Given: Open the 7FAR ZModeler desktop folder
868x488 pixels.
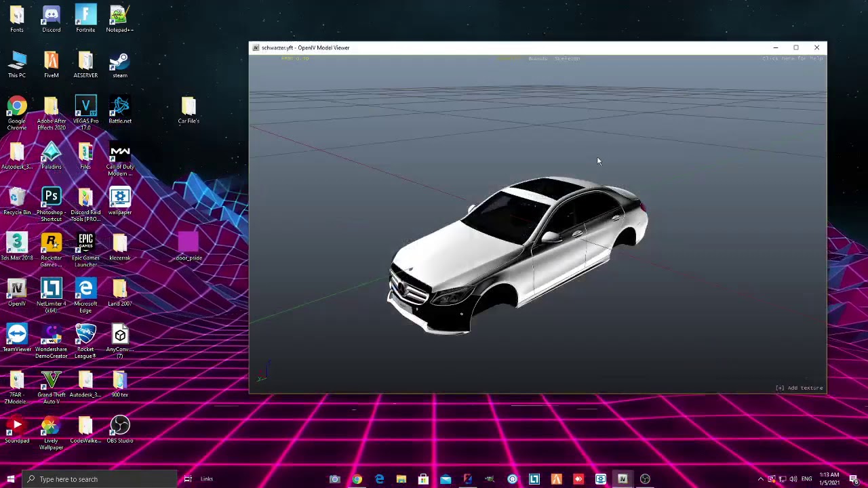Looking at the screenshot, I should coord(17,387).
